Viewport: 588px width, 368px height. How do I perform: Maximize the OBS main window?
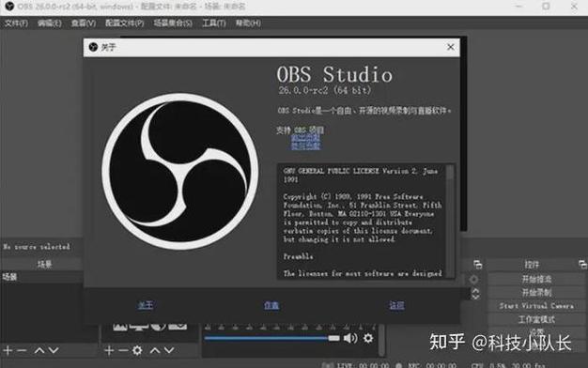tap(546, 7)
